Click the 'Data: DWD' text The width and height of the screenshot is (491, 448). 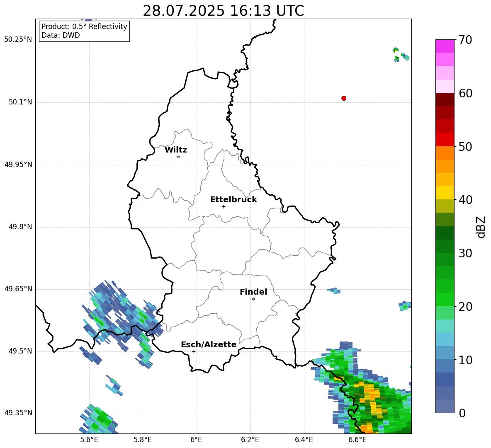click(61, 35)
